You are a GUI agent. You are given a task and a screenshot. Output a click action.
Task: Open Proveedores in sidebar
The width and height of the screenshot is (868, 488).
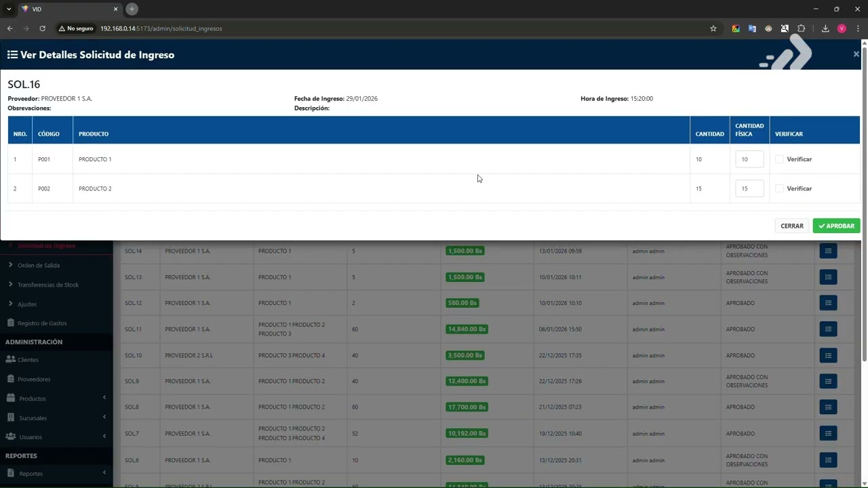tap(56, 380)
